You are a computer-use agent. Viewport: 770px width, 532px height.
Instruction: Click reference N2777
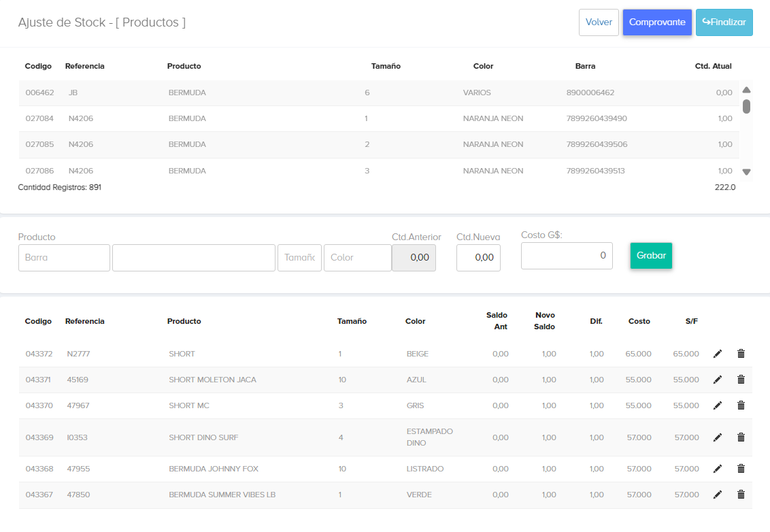pos(79,354)
